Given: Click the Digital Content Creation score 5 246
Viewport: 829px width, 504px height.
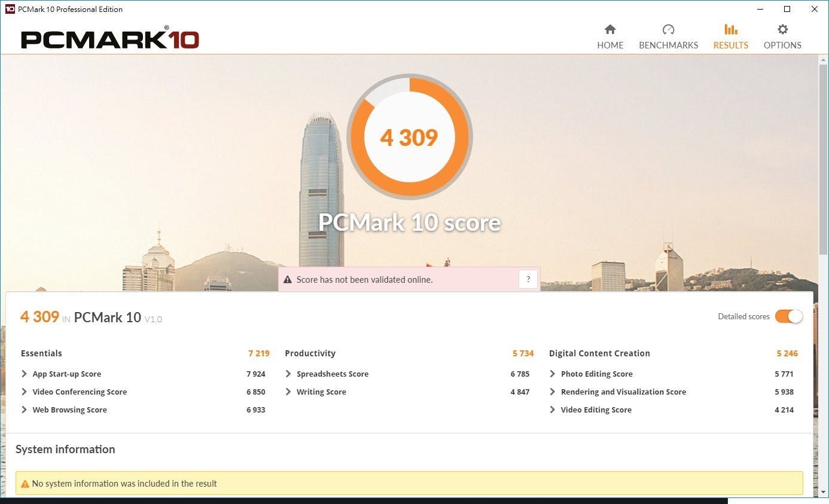Looking at the screenshot, I should pyautogui.click(x=787, y=353).
